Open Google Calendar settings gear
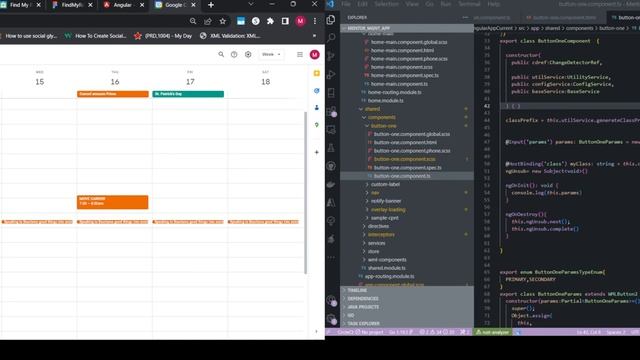The height and width of the screenshot is (360, 640). (248, 54)
